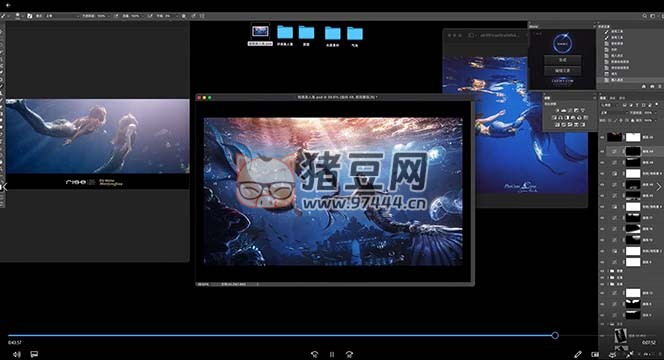Go back with the video player arrow
Viewport: 664px width, 360px height.
8,6
